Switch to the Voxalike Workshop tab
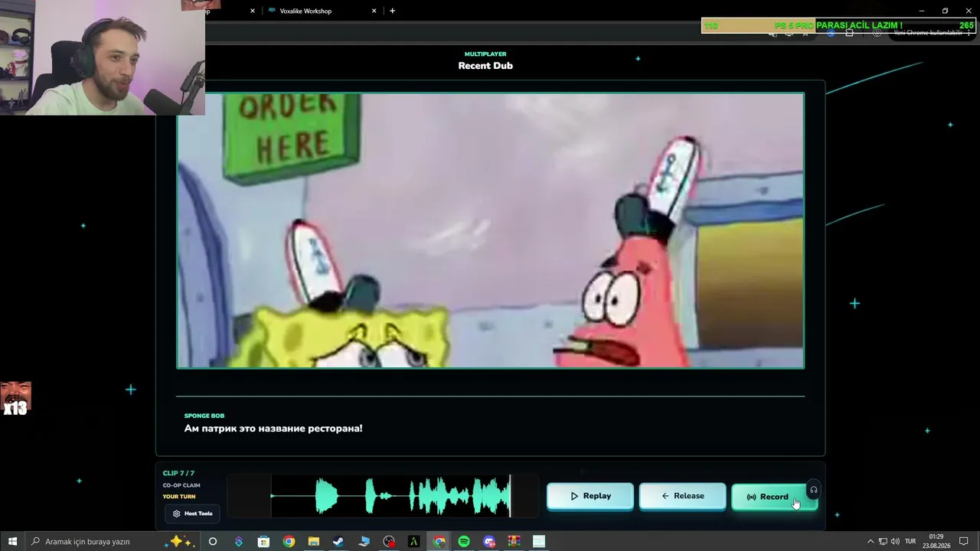This screenshot has width=980, height=551. coord(322,11)
